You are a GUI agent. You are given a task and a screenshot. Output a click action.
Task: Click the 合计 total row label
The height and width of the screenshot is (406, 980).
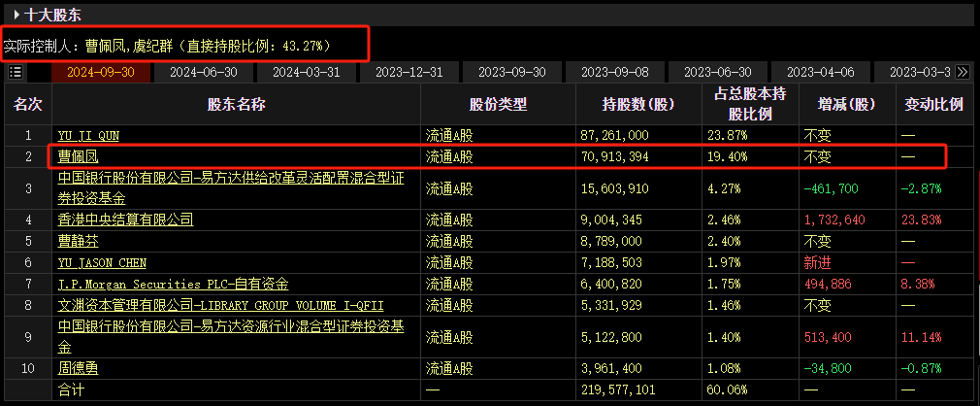(x=71, y=390)
